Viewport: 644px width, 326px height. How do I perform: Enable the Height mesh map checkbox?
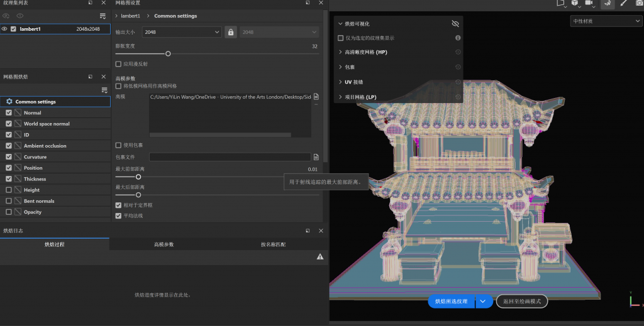(x=9, y=190)
